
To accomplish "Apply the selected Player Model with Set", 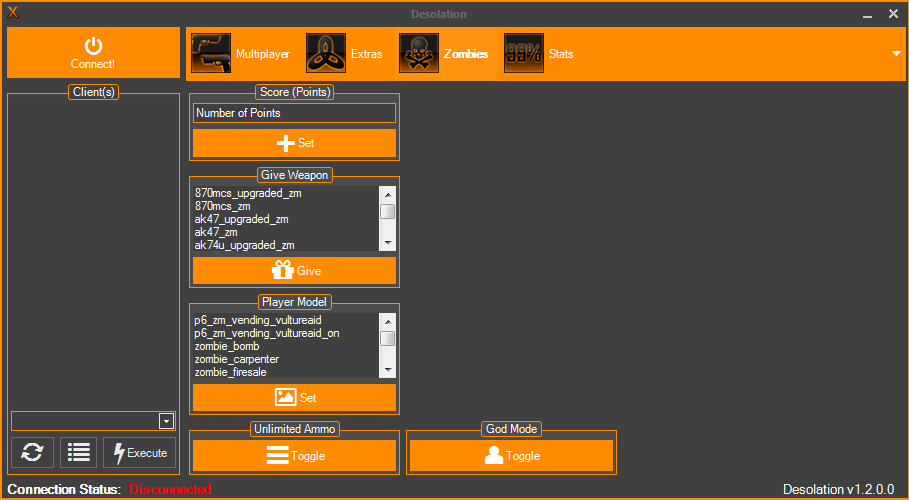I will coord(294,397).
